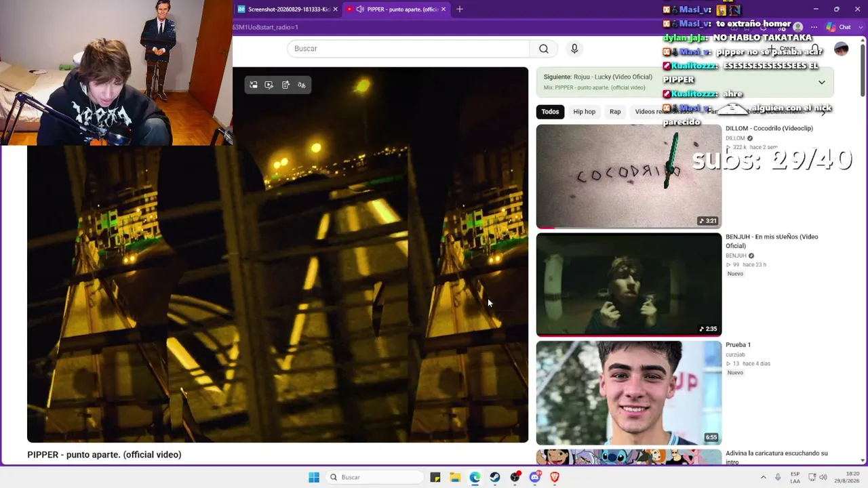The image size is (868, 488).
Task: Click the YouTube Buscar search field
Action: coord(408,49)
